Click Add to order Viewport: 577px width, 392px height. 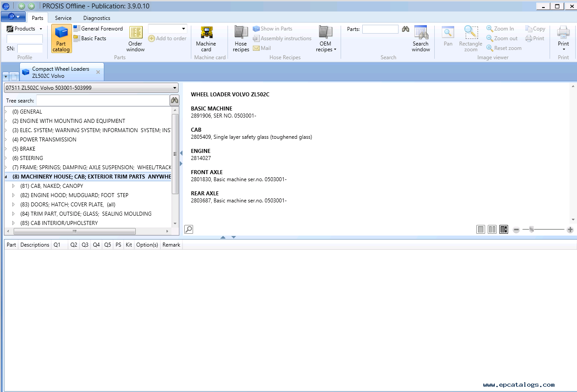(x=167, y=38)
